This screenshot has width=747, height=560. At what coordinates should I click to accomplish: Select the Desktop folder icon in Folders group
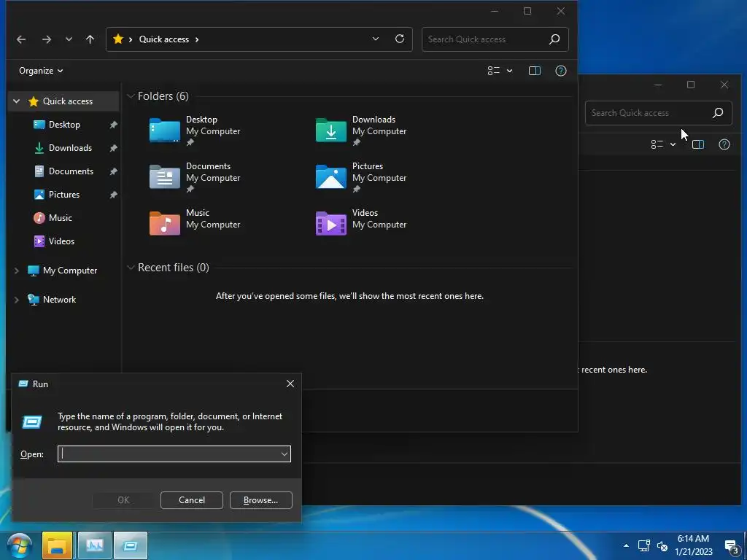164,130
